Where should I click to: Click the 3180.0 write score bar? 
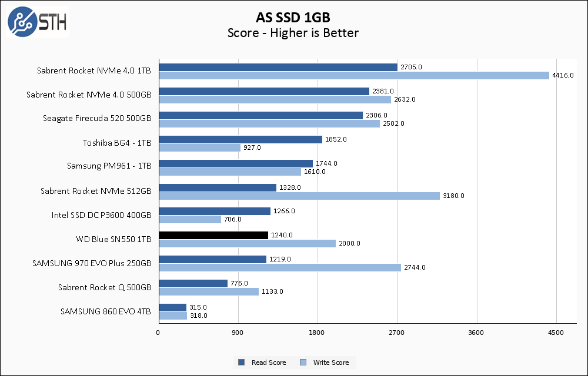[x=300, y=196]
